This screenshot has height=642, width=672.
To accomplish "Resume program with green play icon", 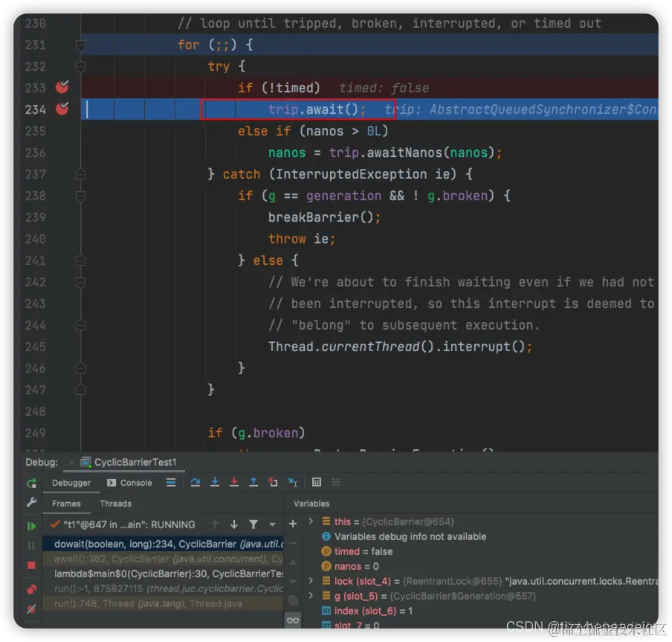I will tap(31, 525).
